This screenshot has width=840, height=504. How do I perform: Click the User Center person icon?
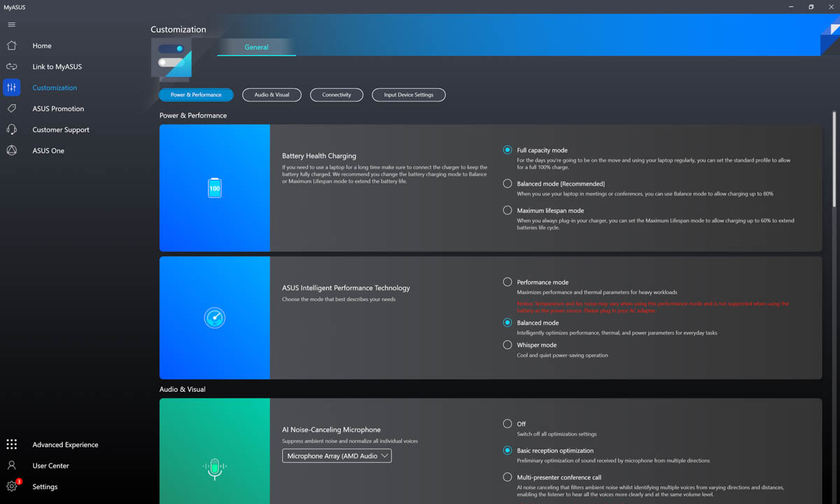pos(11,465)
